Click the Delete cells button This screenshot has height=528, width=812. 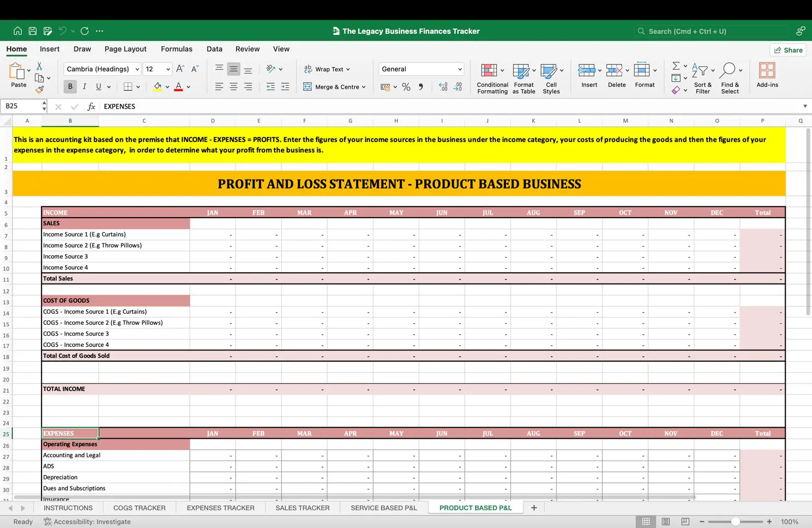pos(617,75)
